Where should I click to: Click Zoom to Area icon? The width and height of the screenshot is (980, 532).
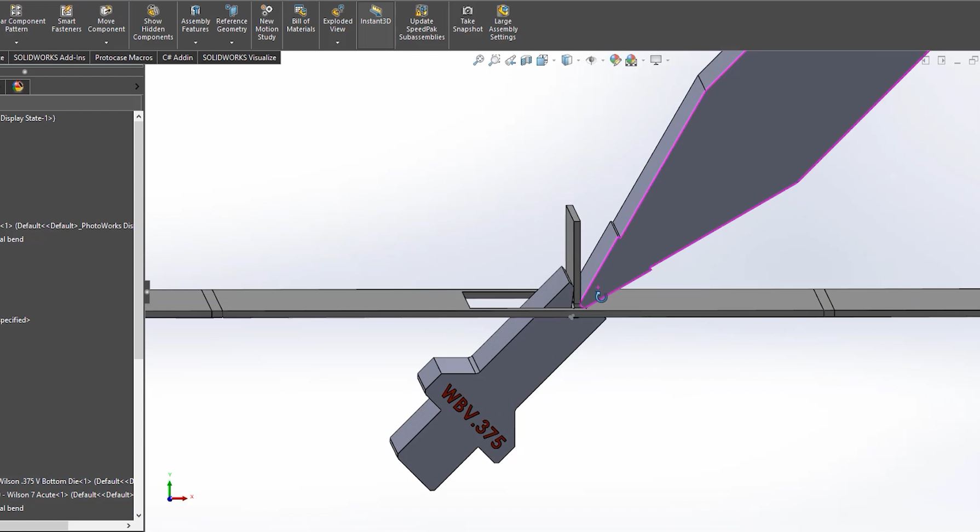(x=494, y=60)
